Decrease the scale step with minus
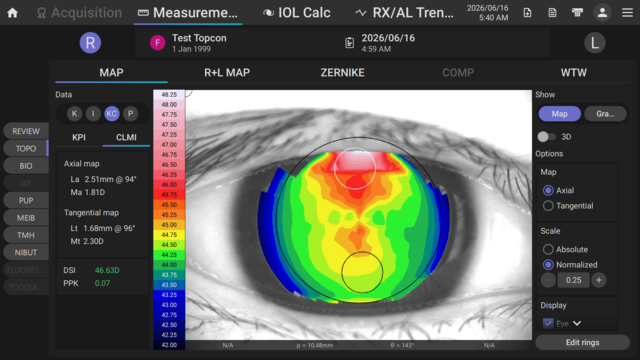 [x=548, y=280]
